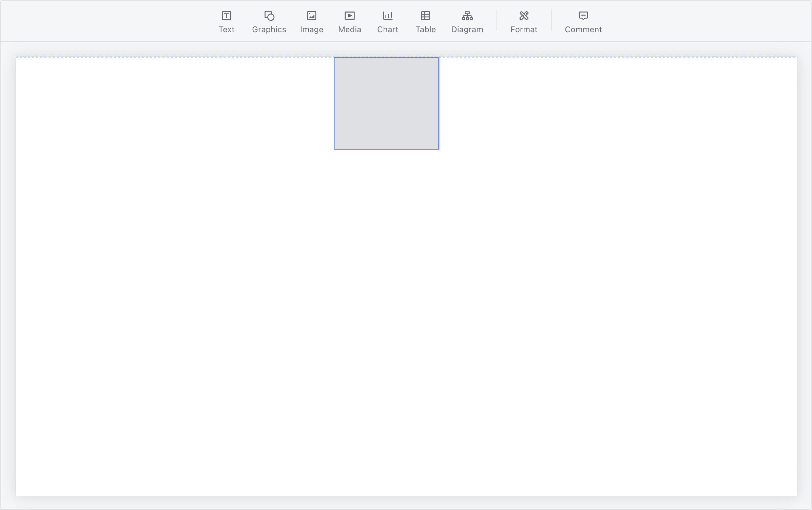Image resolution: width=812 pixels, height=510 pixels.
Task: Click the Format crossed-tools icon
Action: (x=523, y=16)
